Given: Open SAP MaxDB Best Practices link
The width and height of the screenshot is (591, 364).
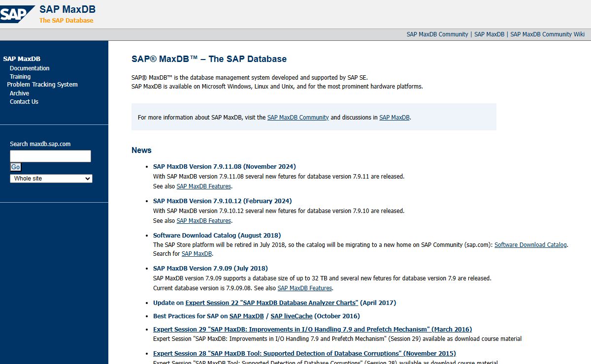Looking at the screenshot, I should click(x=247, y=316).
